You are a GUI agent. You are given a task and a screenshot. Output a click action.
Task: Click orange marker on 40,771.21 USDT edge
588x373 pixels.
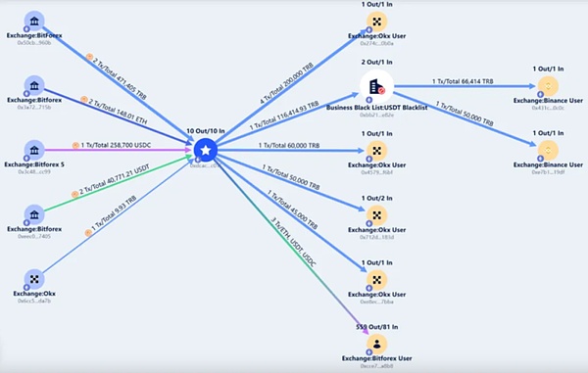(x=74, y=194)
